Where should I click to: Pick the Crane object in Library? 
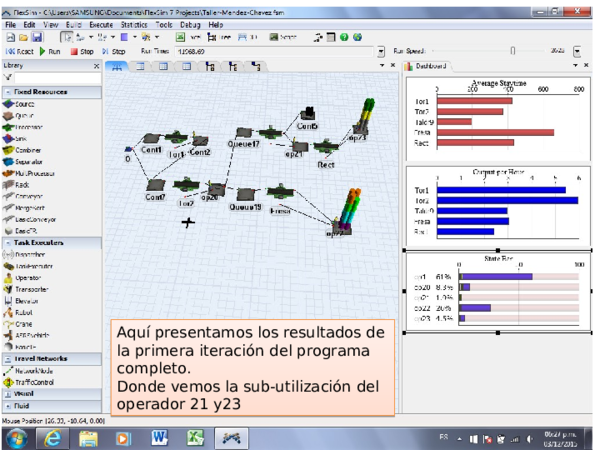[18, 324]
